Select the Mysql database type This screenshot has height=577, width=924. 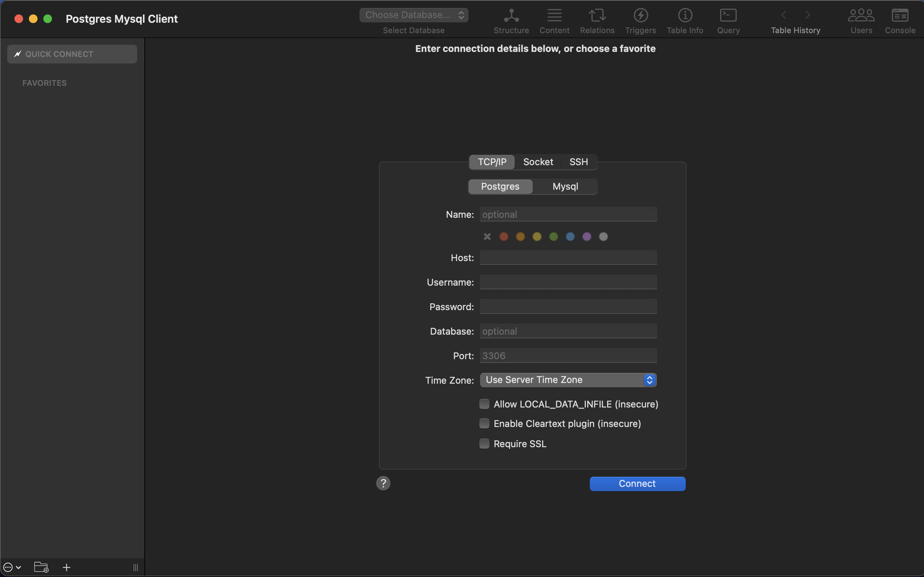[x=565, y=186]
